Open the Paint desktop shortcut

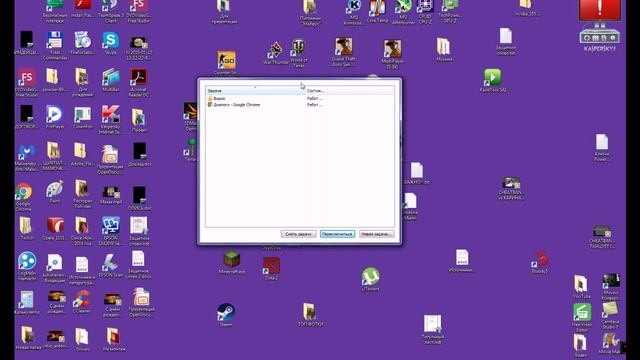(54, 191)
